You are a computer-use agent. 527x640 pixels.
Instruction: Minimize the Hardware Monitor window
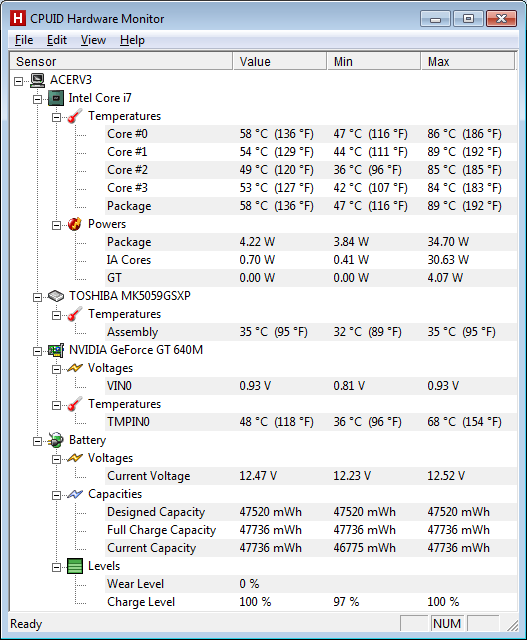coord(436,19)
